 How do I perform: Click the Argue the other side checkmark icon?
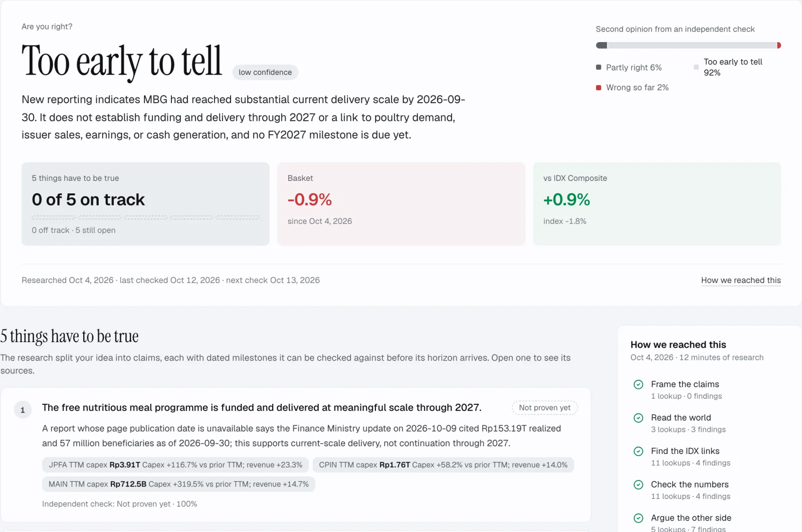638,518
